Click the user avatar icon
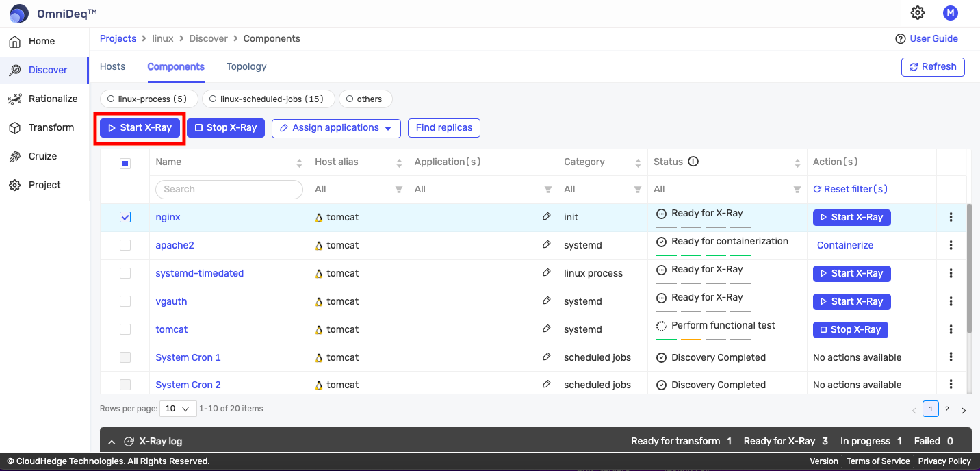 (x=950, y=12)
